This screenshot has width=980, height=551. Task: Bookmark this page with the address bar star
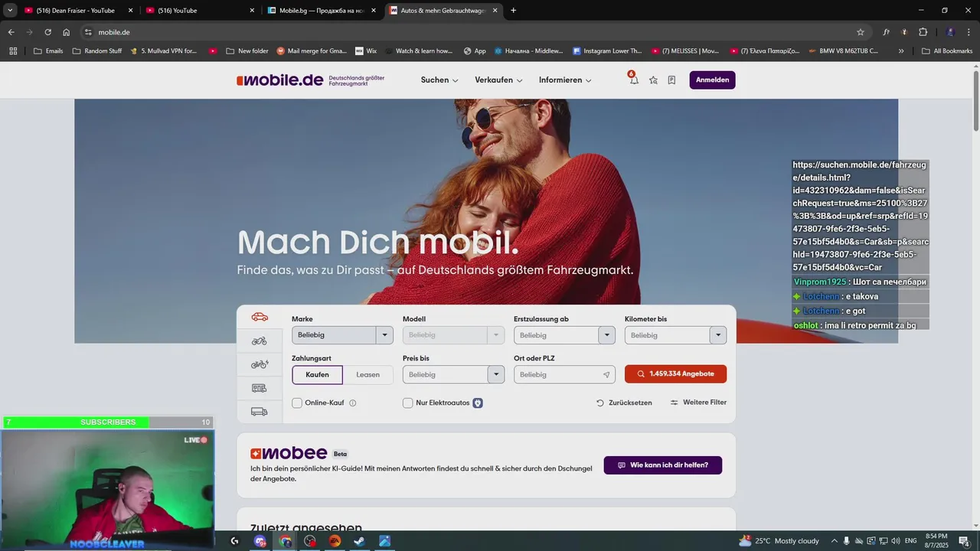click(x=861, y=32)
